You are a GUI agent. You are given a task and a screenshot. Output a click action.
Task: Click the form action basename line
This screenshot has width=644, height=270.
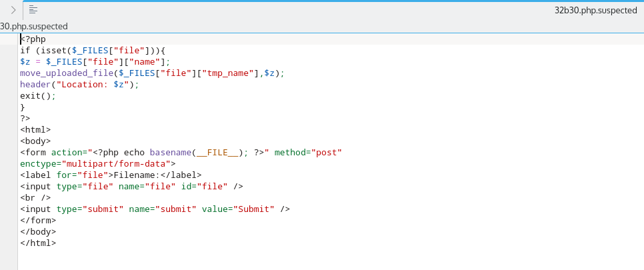181,153
